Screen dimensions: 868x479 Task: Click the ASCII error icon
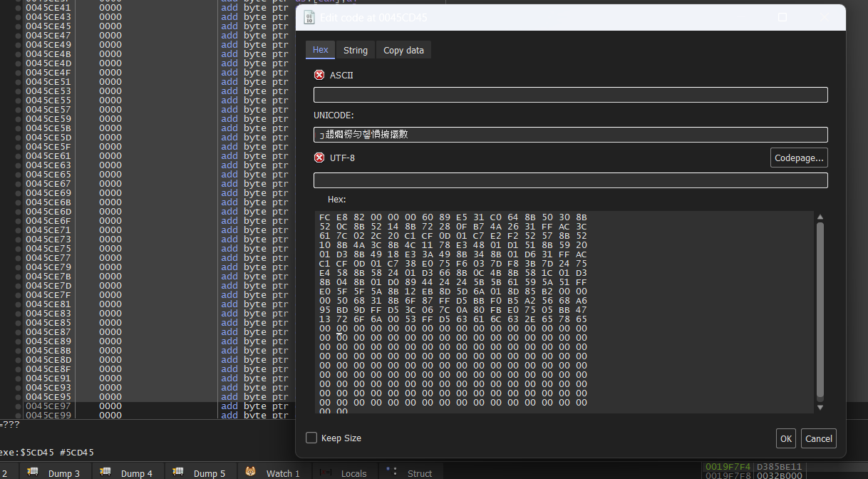pos(319,75)
